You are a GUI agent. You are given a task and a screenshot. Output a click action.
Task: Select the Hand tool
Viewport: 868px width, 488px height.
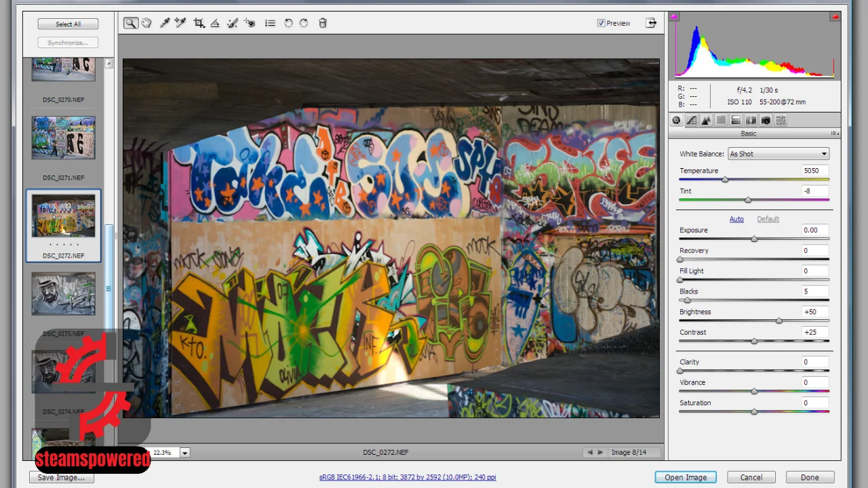tap(146, 23)
